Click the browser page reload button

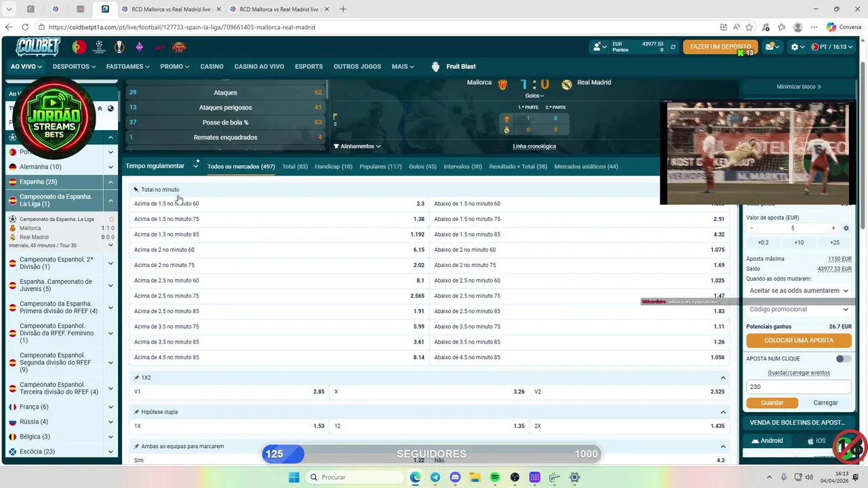pyautogui.click(x=25, y=27)
